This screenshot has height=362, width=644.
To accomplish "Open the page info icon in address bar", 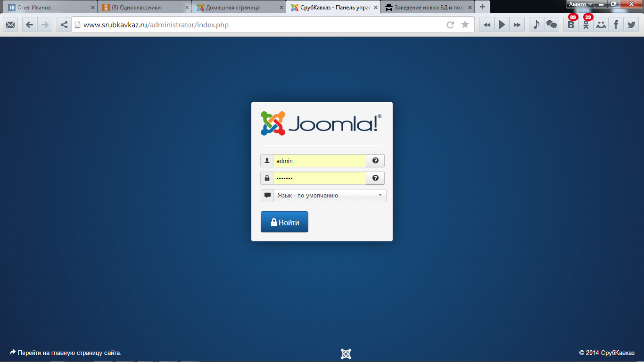I will 78,25.
